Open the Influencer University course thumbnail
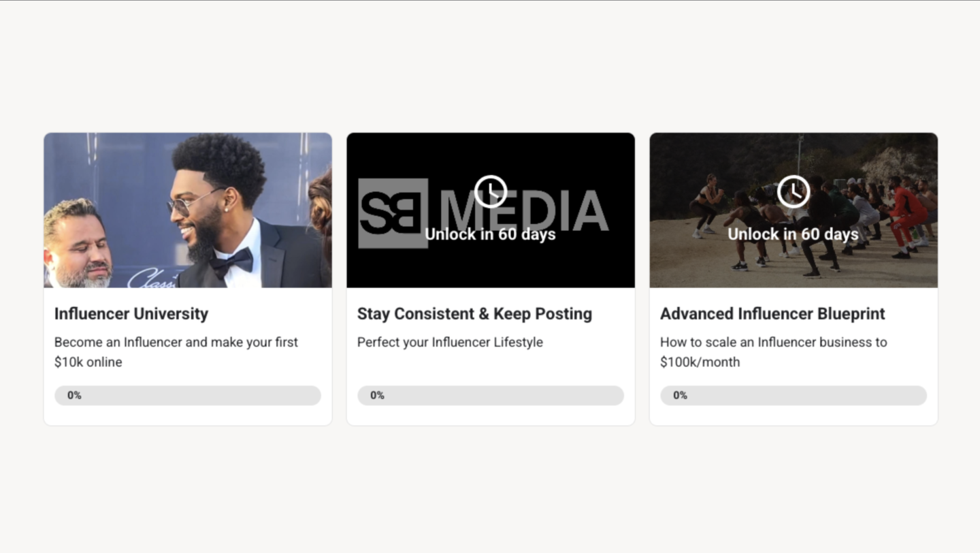This screenshot has height=553, width=980. [x=188, y=210]
